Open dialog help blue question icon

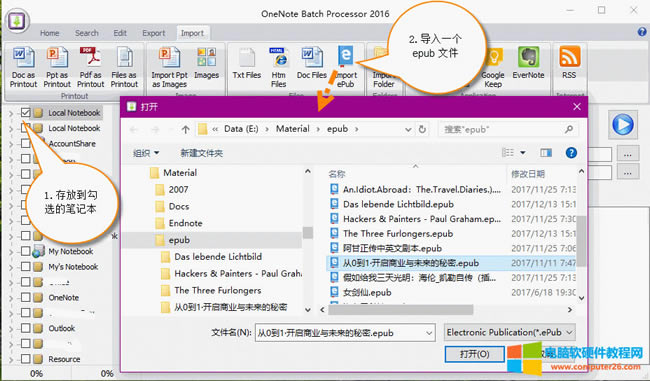(571, 153)
